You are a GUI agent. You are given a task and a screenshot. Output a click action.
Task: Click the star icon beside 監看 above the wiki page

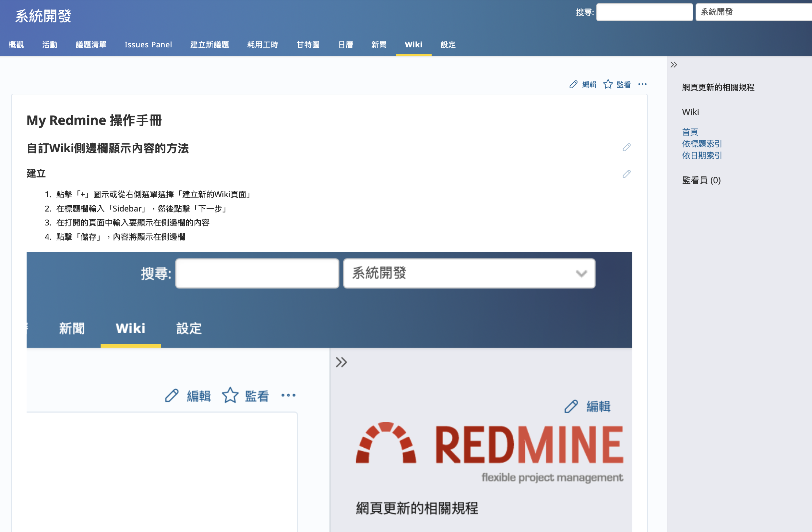click(x=608, y=84)
